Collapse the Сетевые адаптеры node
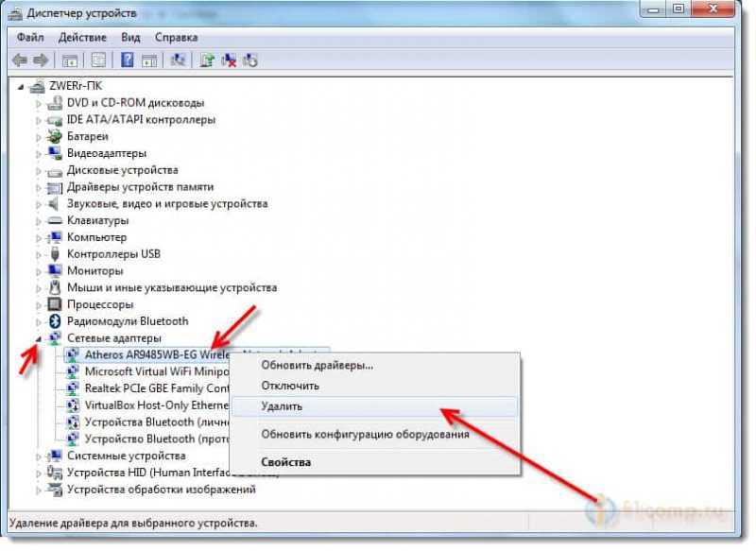Viewport: 756px width, 551px height. click(x=39, y=339)
